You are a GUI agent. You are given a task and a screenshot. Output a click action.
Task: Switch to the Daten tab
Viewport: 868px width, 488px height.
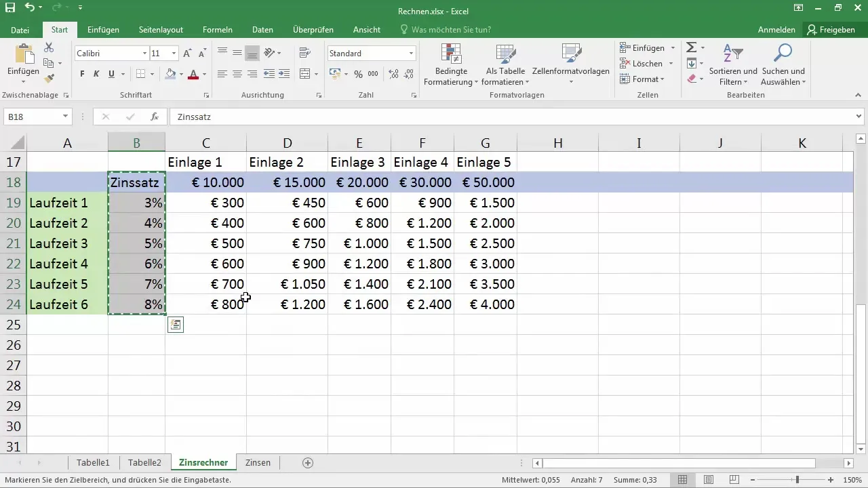[x=262, y=30]
